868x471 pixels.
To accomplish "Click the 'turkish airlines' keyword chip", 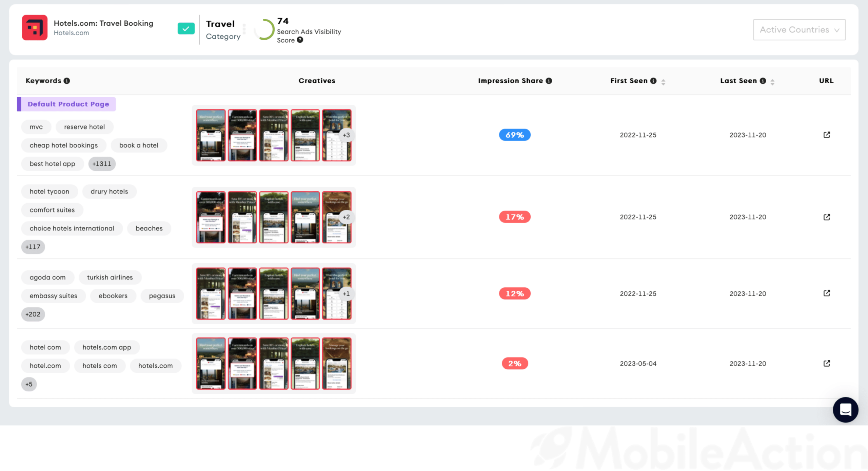I will click(110, 278).
